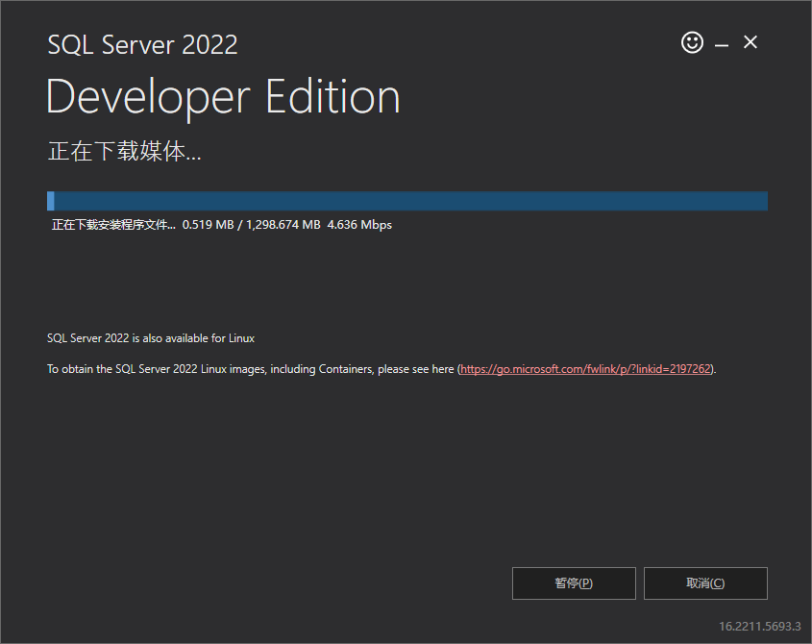This screenshot has height=644, width=812.
Task: Click the progress indicator at the left edge
Action: (50, 201)
